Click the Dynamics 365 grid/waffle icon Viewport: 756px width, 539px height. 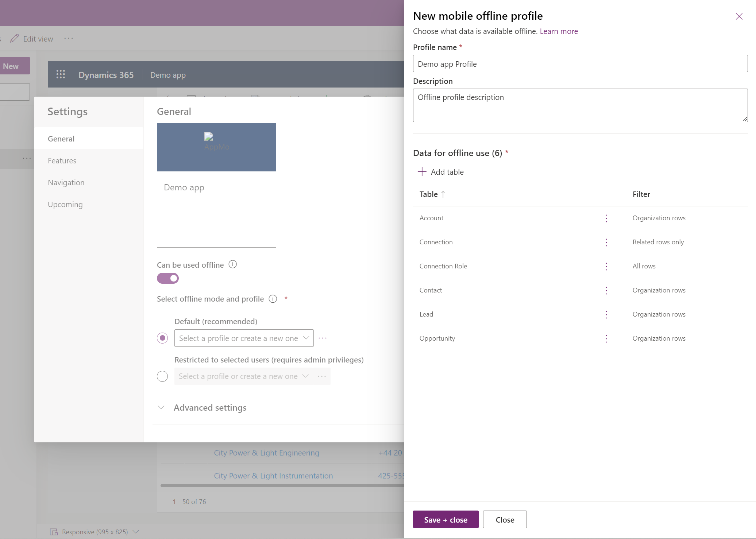61,74
